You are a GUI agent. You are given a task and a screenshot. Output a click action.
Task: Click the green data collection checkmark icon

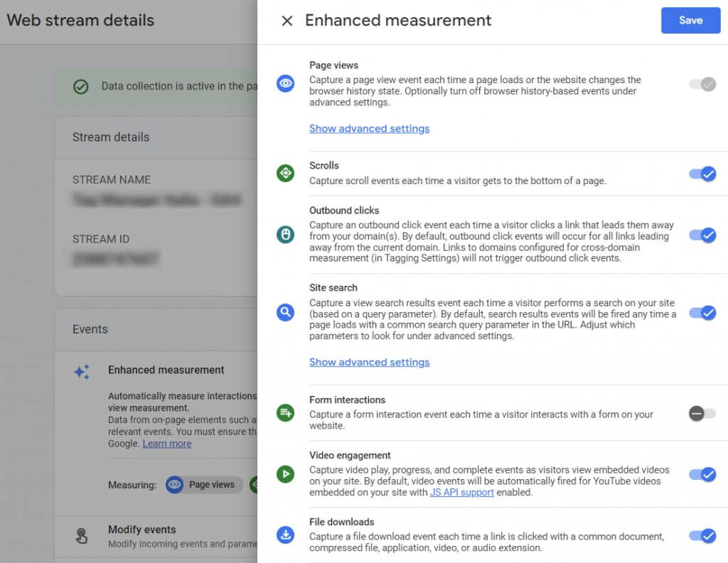click(x=81, y=87)
